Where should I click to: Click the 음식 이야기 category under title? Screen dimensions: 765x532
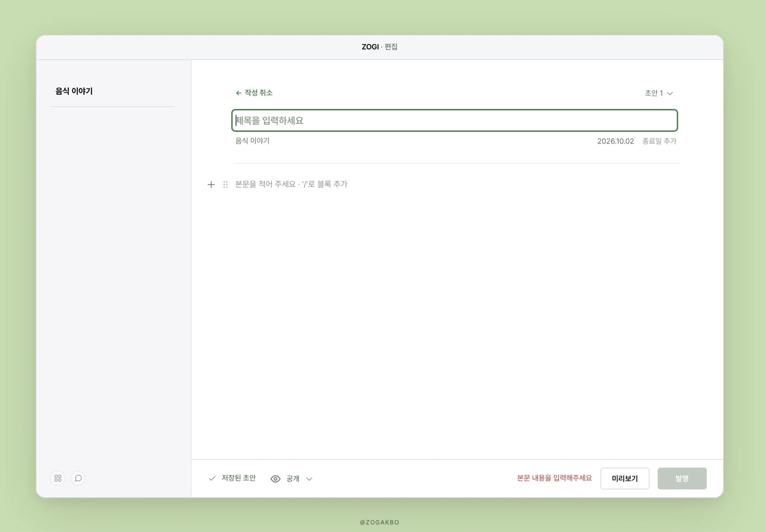pos(252,141)
